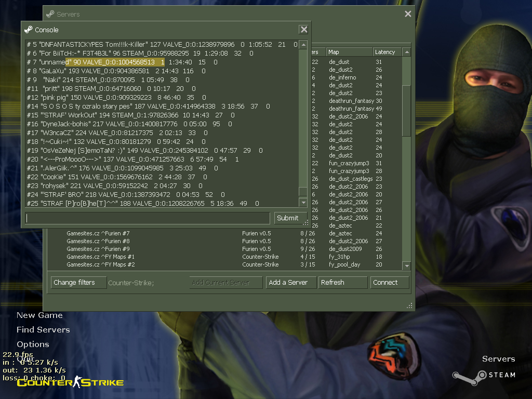Image resolution: width=532 pixels, height=399 pixels.
Task: Click console line #21 ".AlerGiik.^"
Action: [122, 168]
